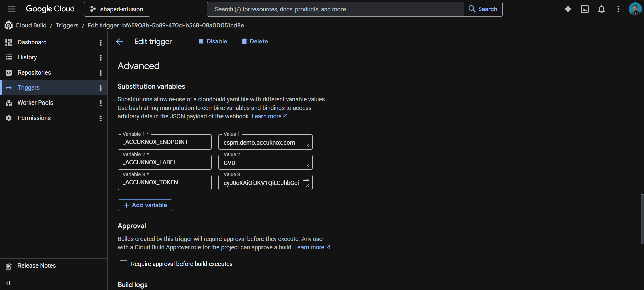This screenshot has height=290, width=644.
Task: Click the page vertical scrollbar thumb
Action: coord(642,219)
